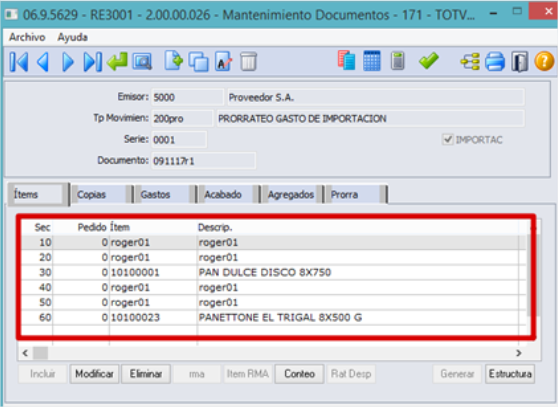Go to previous record arrow
This screenshot has width=558, height=407.
[x=43, y=62]
